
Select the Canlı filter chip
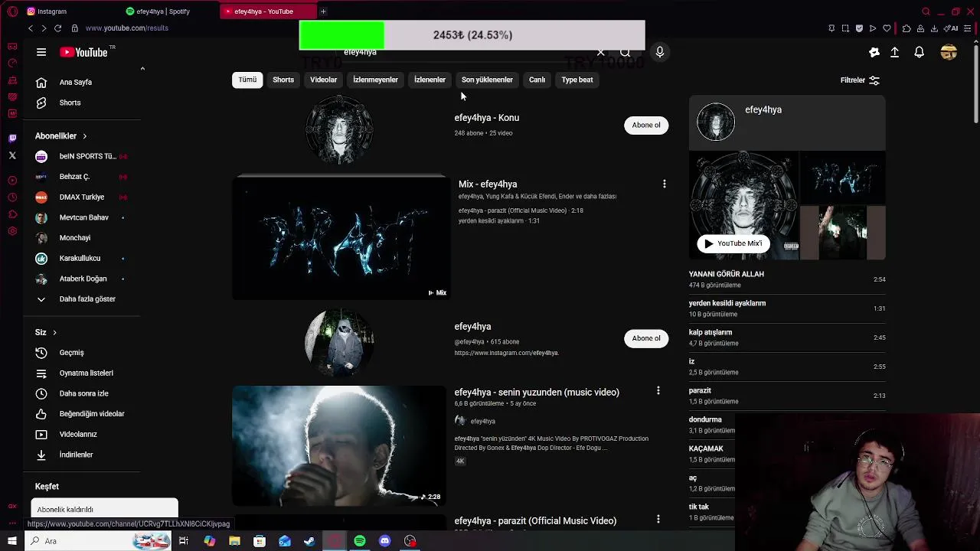point(537,80)
